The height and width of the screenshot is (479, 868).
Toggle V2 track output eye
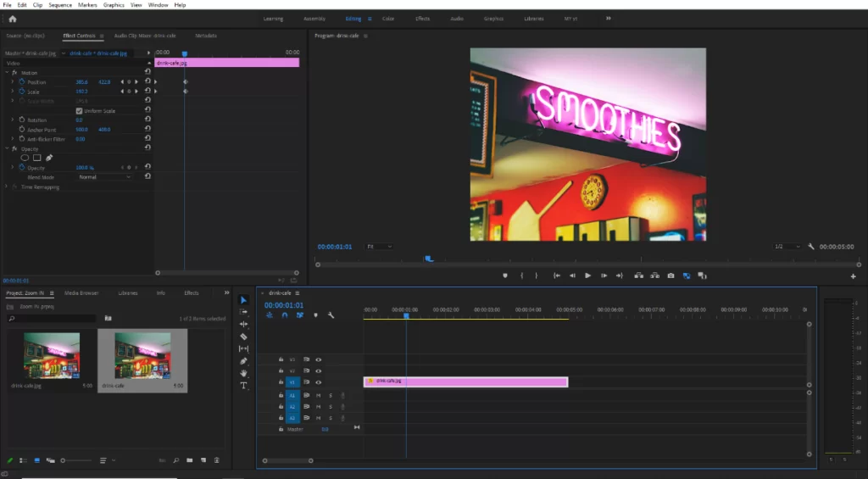pyautogui.click(x=319, y=371)
